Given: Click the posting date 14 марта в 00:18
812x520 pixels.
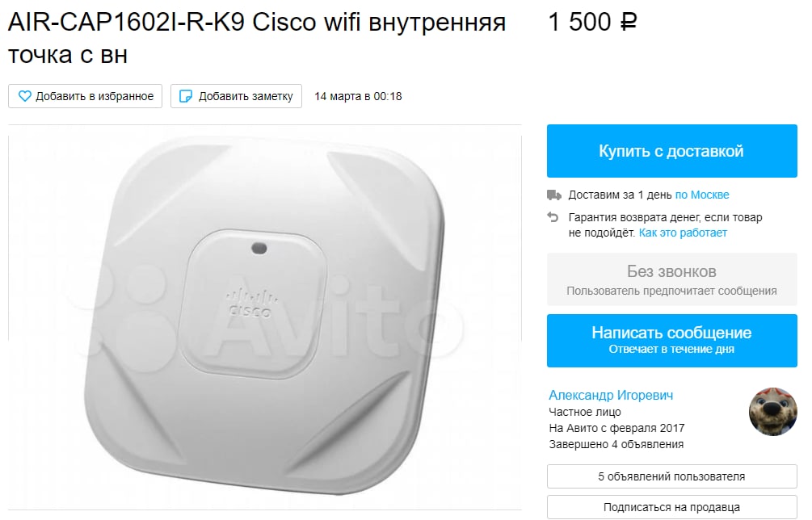Looking at the screenshot, I should [359, 96].
